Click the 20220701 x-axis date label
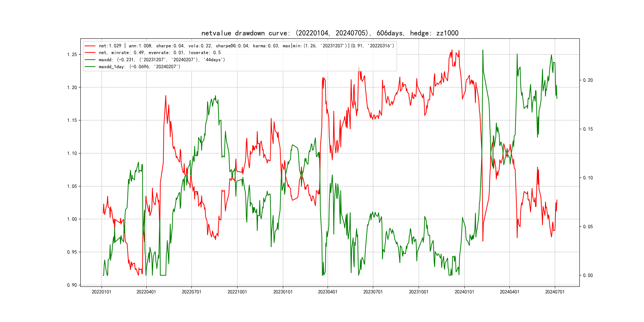Image resolution: width=644 pixels, height=322 pixels. point(191,292)
